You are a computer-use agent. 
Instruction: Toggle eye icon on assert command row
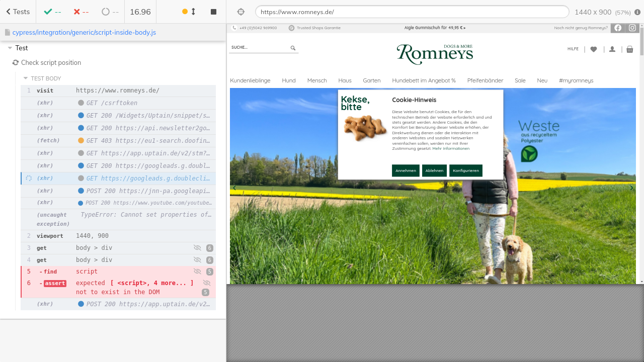(x=206, y=283)
